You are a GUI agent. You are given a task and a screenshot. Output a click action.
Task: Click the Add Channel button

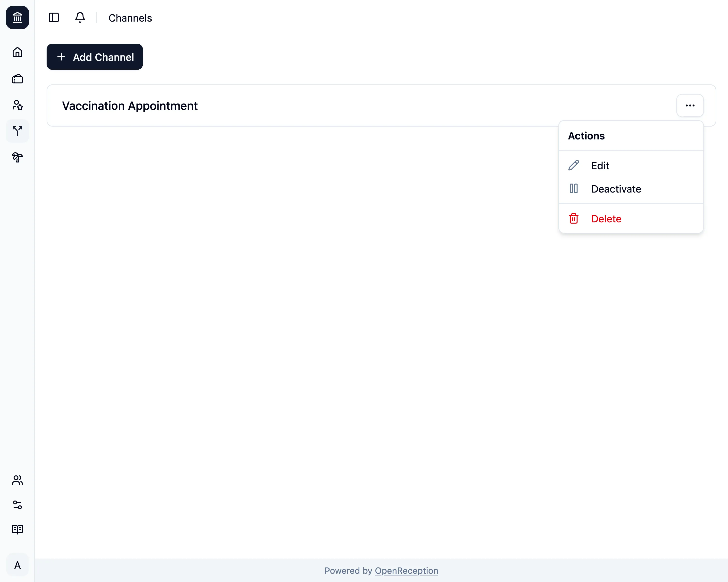(95, 57)
